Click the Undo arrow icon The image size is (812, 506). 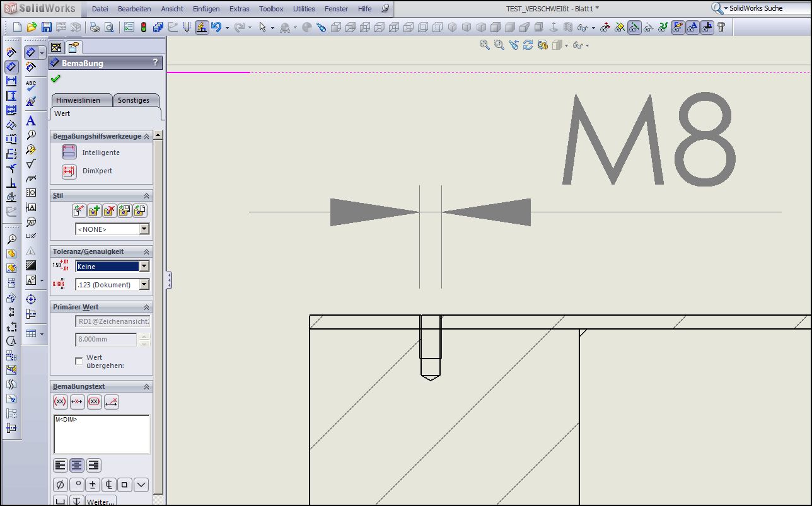217,27
